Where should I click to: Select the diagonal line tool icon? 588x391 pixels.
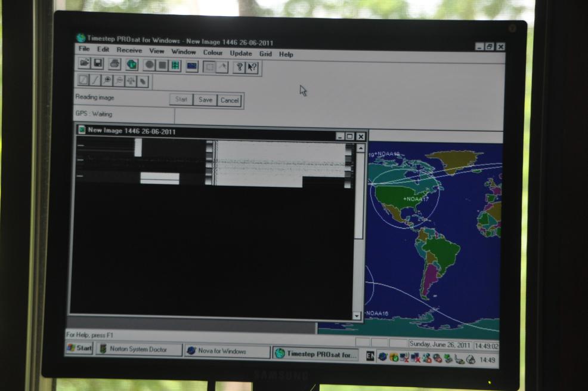point(95,81)
